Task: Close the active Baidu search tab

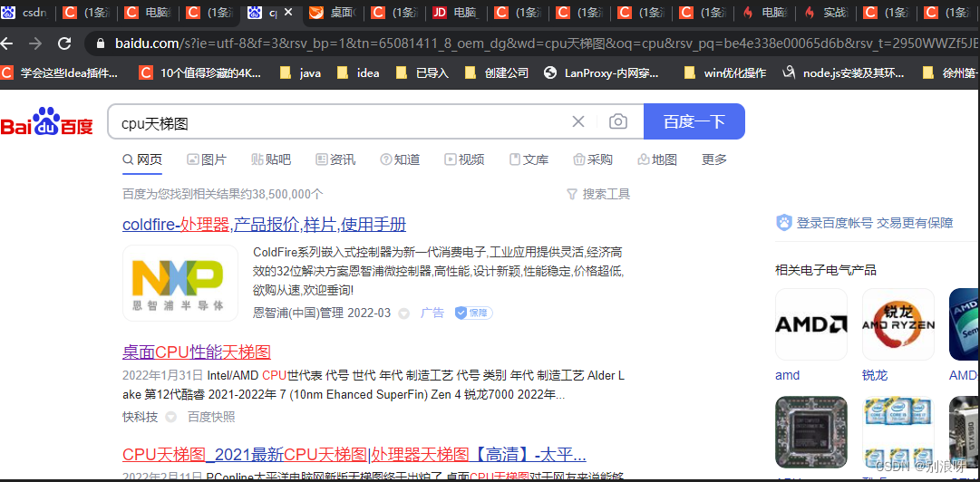Action: (x=287, y=12)
